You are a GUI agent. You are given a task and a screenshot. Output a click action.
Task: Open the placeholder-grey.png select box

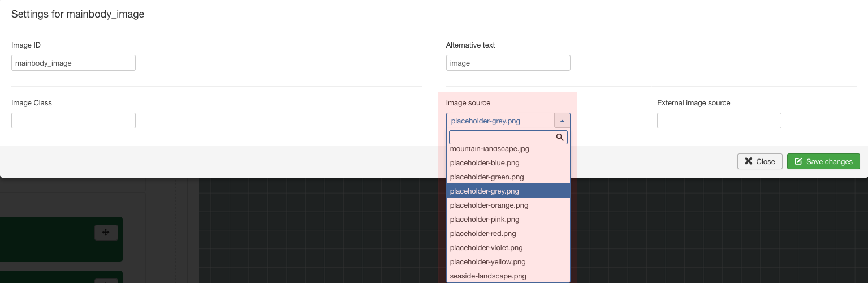[508, 121]
